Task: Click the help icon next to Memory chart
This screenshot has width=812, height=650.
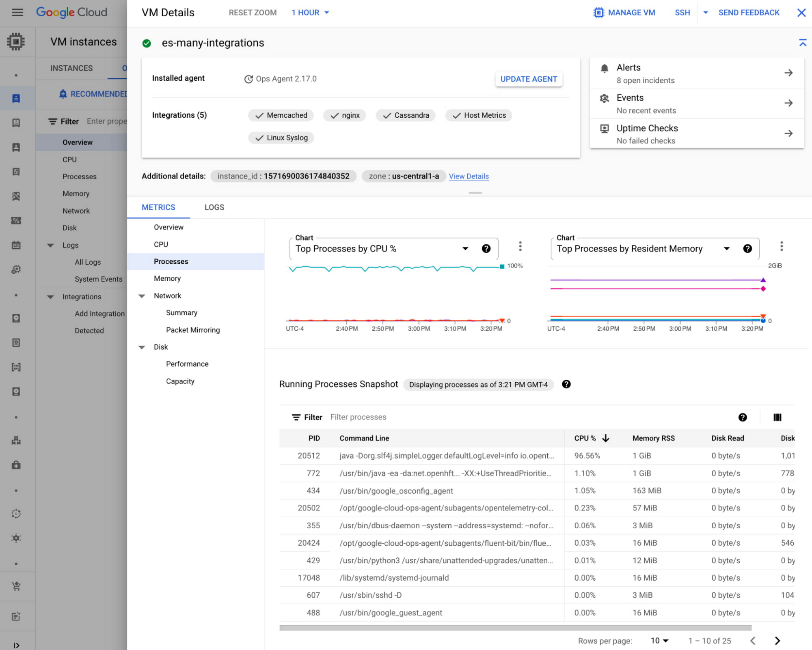Action: (748, 249)
